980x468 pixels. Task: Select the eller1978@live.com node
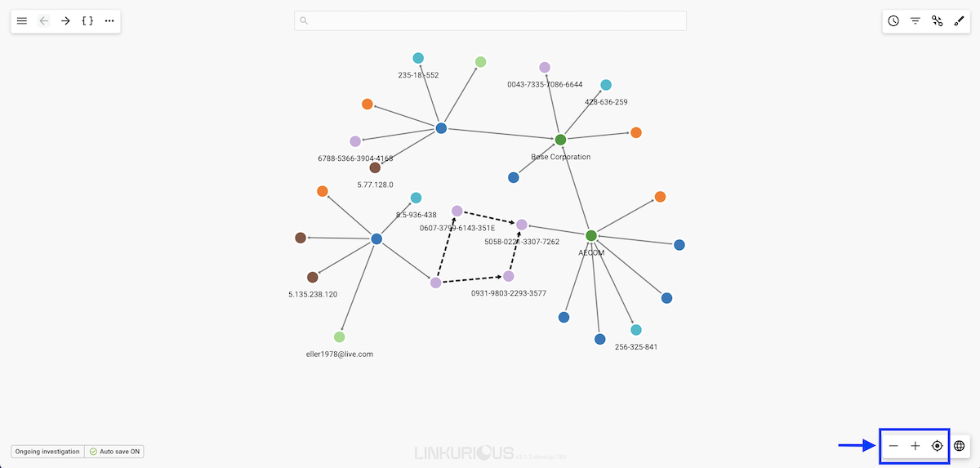click(x=340, y=337)
